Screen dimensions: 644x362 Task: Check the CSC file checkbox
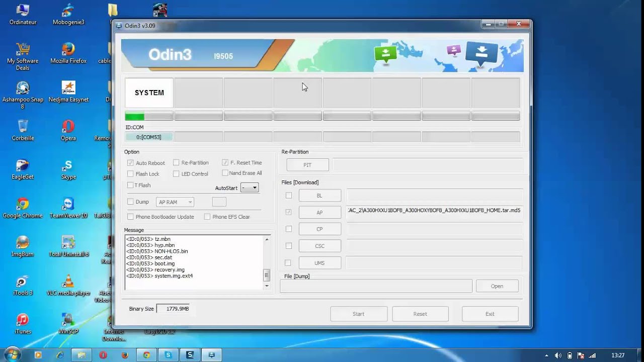288,246
